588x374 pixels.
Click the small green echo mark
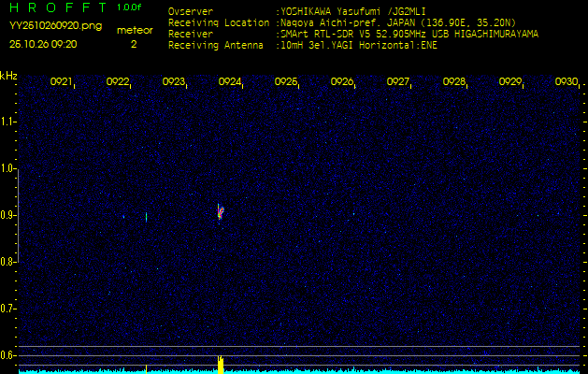coord(146,216)
